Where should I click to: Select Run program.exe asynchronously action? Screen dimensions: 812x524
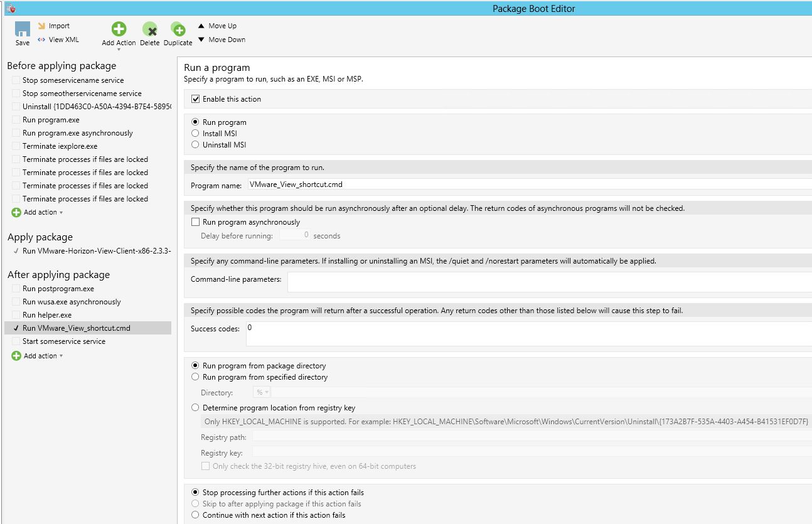pyautogui.click(x=78, y=133)
